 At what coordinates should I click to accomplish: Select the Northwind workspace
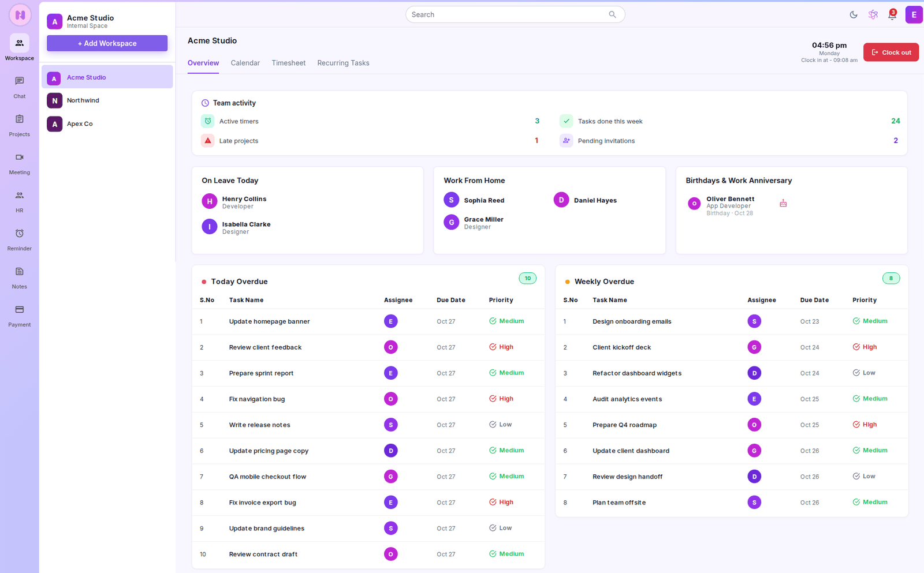tap(107, 100)
